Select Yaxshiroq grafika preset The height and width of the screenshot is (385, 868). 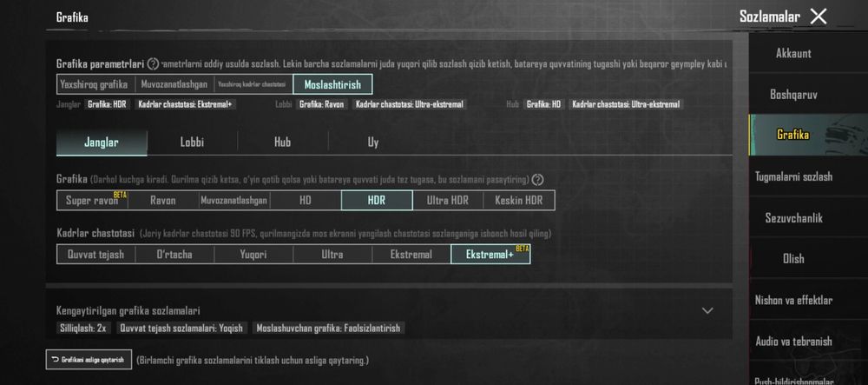coord(95,85)
